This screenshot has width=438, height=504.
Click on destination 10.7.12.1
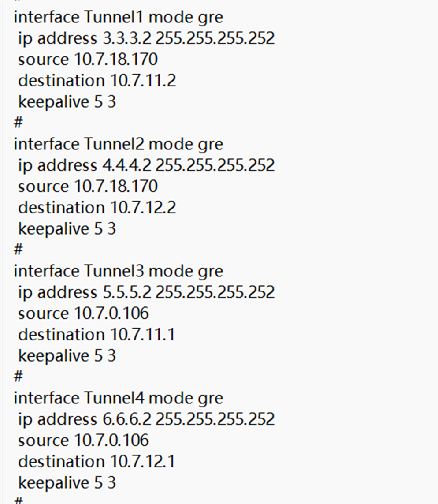pos(96,461)
